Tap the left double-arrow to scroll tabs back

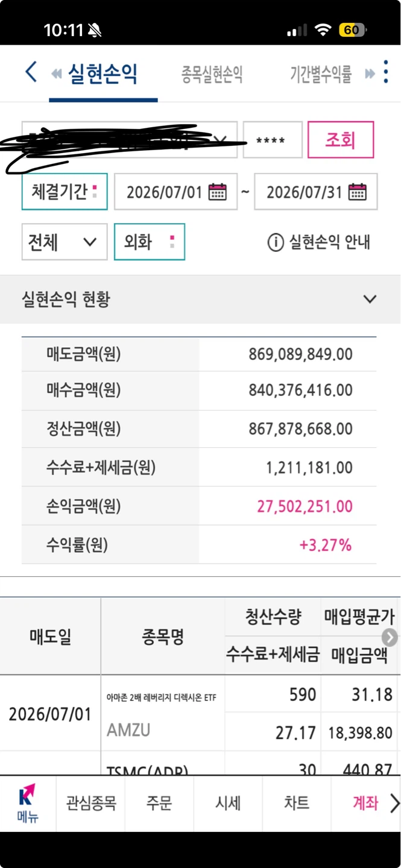(57, 74)
